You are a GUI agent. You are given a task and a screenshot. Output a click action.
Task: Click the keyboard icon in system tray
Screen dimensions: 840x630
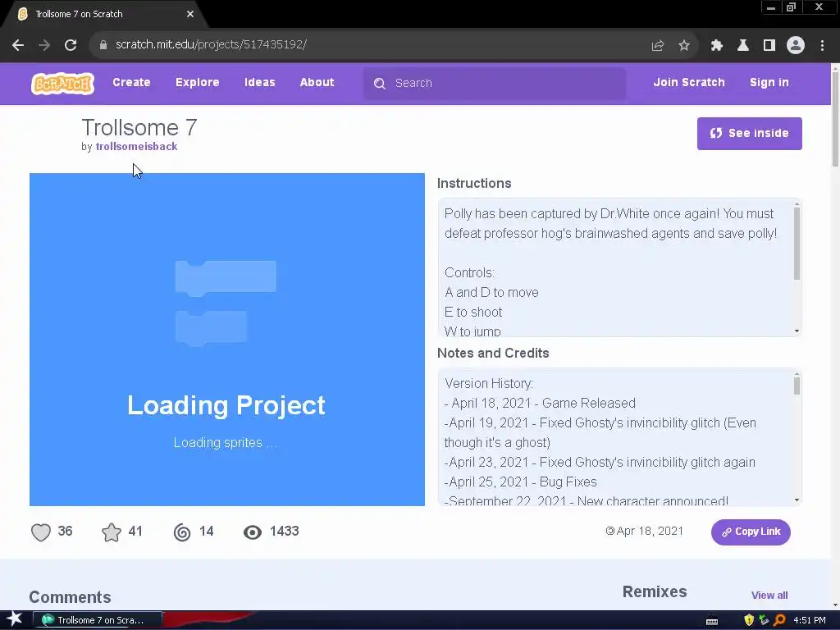tap(712, 621)
